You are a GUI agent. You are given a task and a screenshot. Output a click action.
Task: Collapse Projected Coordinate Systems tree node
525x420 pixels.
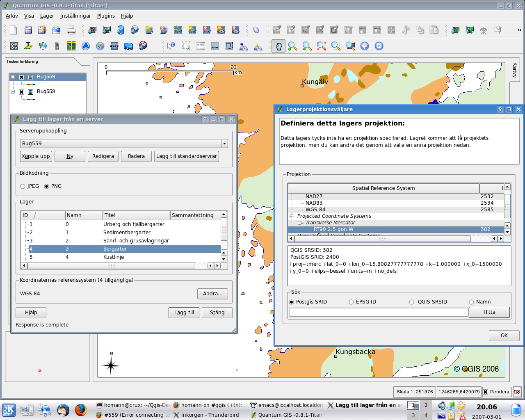292,216
